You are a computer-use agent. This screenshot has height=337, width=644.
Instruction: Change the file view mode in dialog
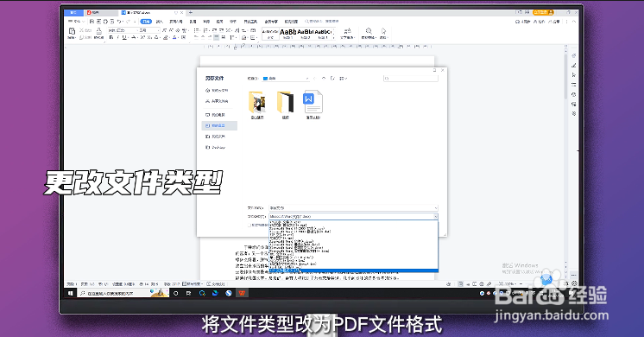click(344, 78)
